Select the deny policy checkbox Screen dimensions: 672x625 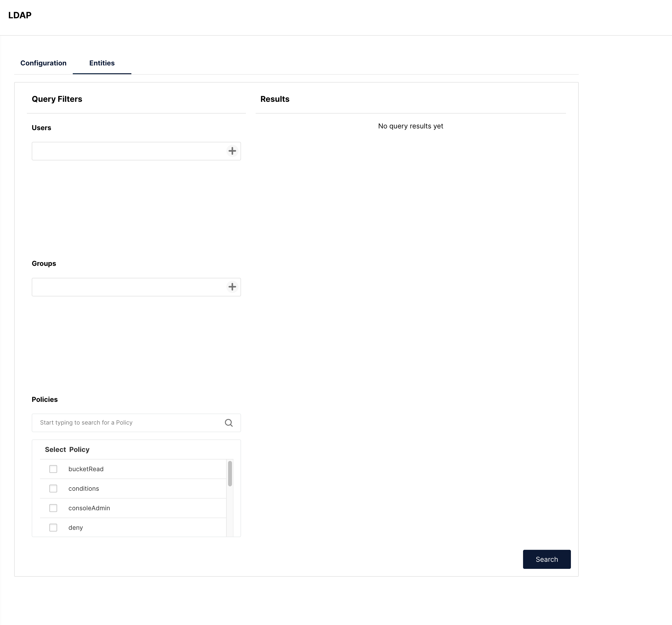pos(53,527)
